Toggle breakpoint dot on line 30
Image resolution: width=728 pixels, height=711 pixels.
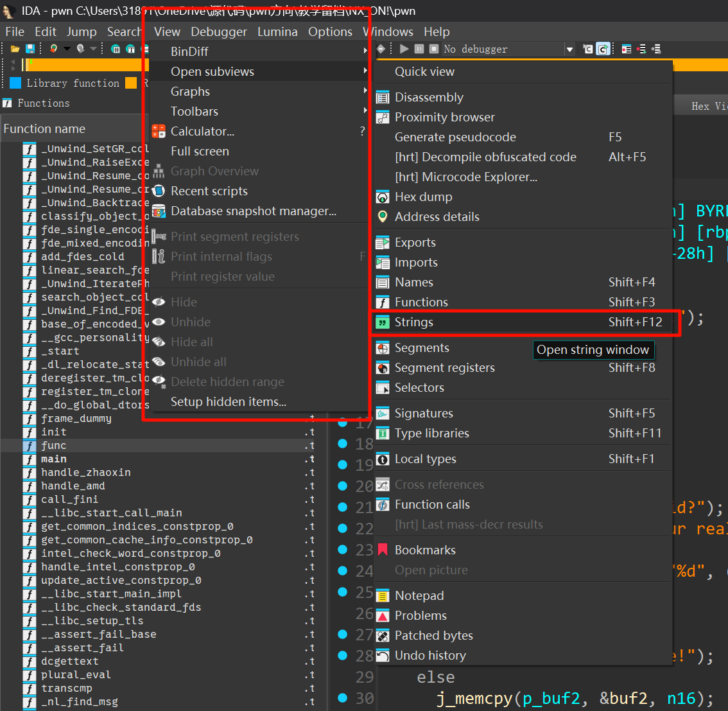click(x=343, y=698)
